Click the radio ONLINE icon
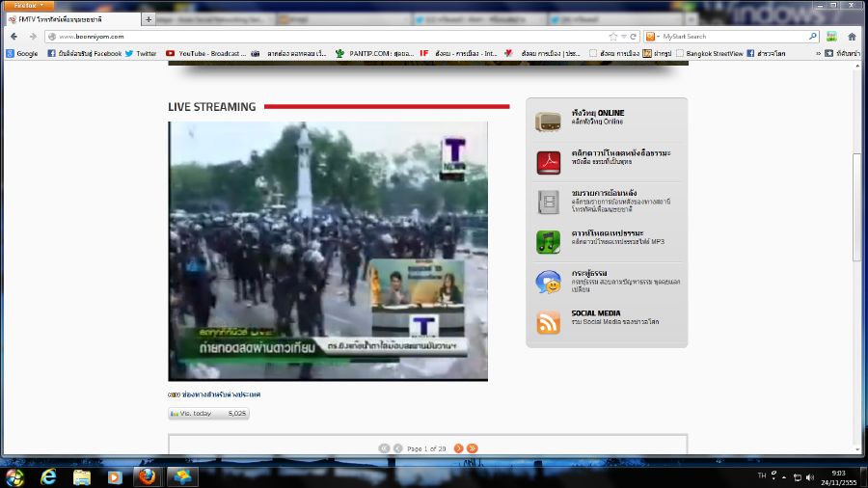Viewport: 868px width, 488px height. pyautogui.click(x=548, y=122)
